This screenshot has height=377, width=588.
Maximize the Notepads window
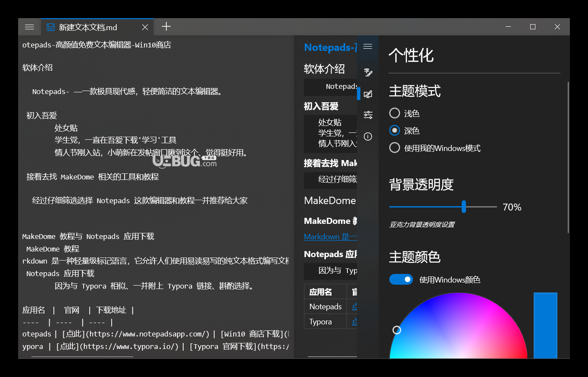(x=533, y=27)
